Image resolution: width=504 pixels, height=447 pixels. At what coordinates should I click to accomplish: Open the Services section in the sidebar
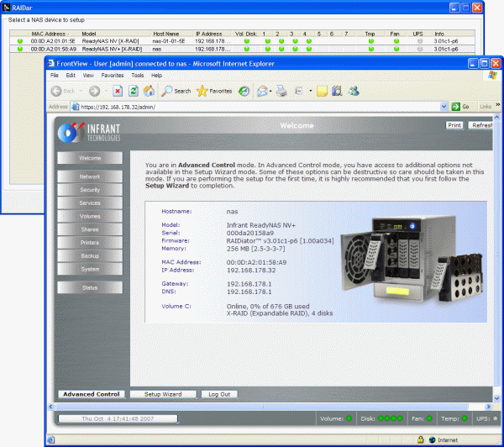[x=90, y=203]
